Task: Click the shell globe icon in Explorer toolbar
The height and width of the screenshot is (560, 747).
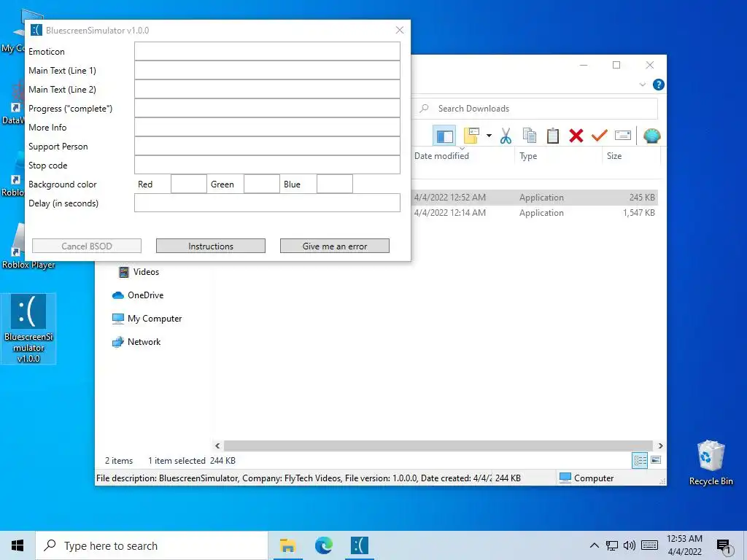Action: 651,136
